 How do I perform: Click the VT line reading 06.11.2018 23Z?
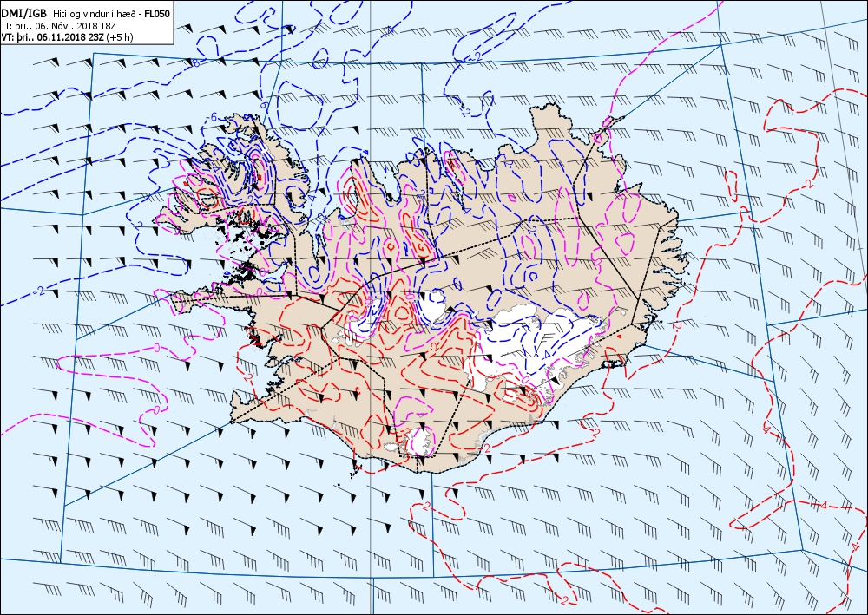coord(67,37)
